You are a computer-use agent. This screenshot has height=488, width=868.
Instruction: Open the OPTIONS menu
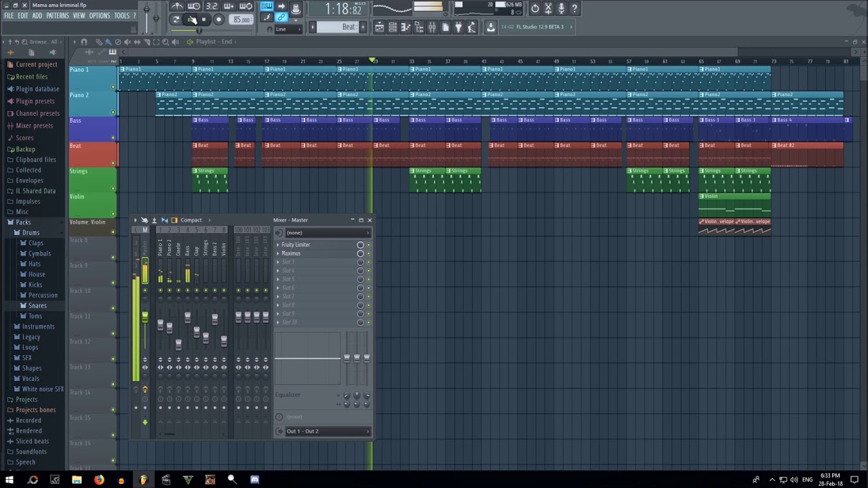pos(100,16)
